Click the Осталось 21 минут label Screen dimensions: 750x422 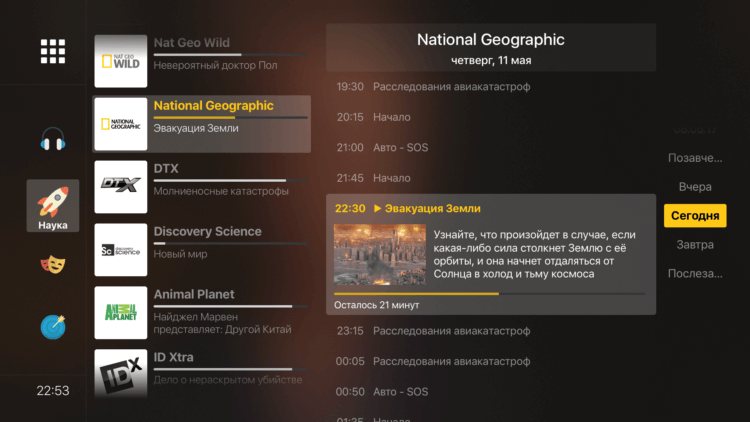pos(376,305)
